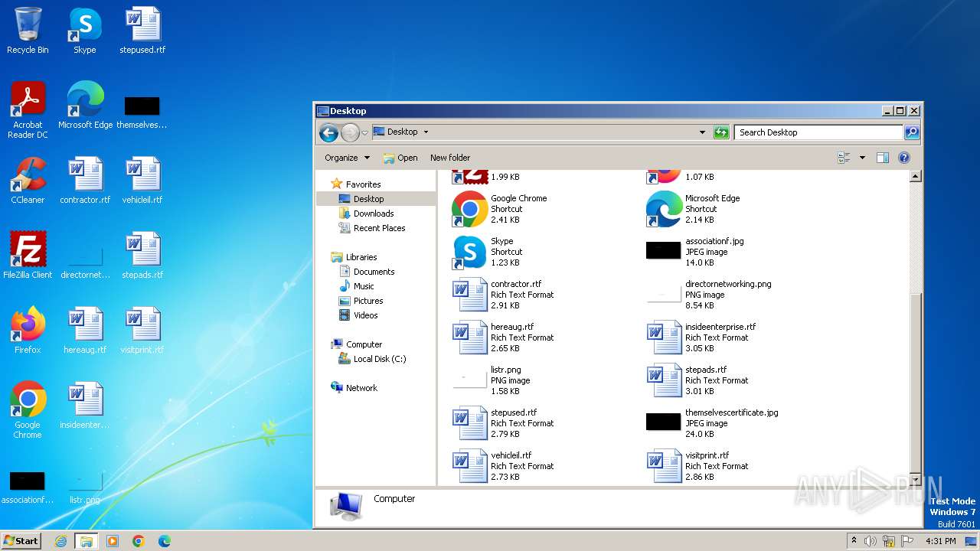Select contractor.rtf in Explorer file list
This screenshot has width=980, height=551.
click(502, 295)
